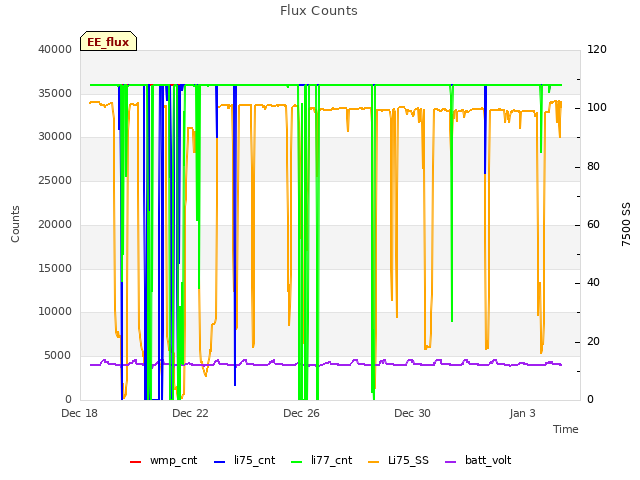Click the Dec 22 x-axis label
This screenshot has width=640, height=480.
click(190, 413)
